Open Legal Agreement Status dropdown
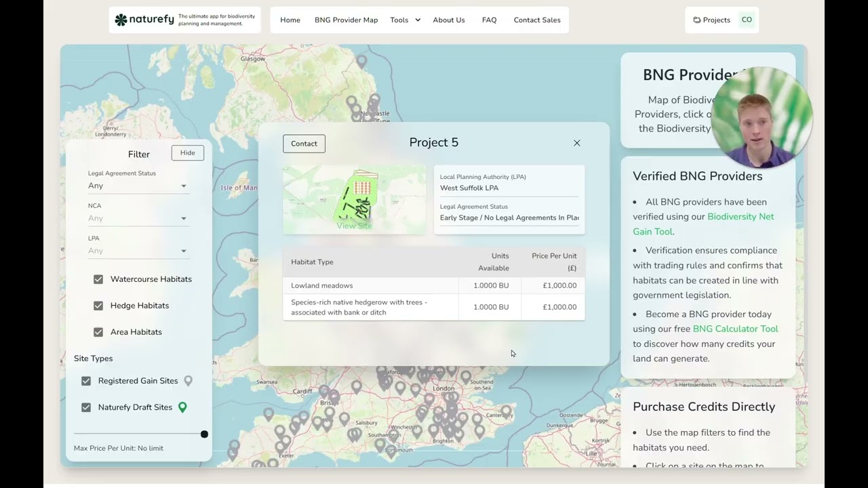Image resolution: width=868 pixels, height=488 pixels. pyautogui.click(x=138, y=186)
